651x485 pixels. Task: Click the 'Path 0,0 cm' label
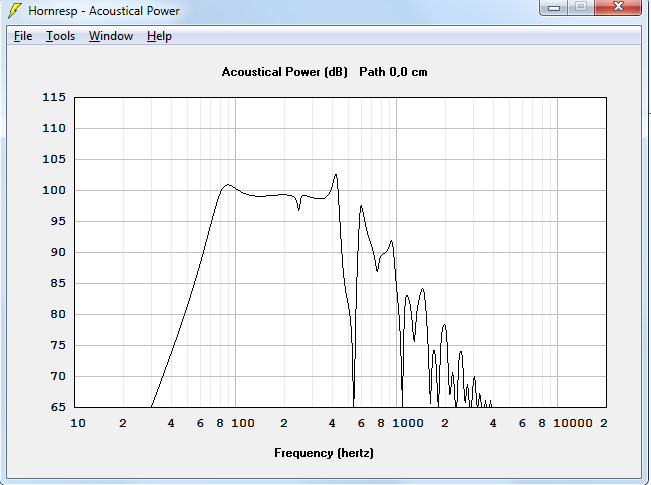(393, 72)
